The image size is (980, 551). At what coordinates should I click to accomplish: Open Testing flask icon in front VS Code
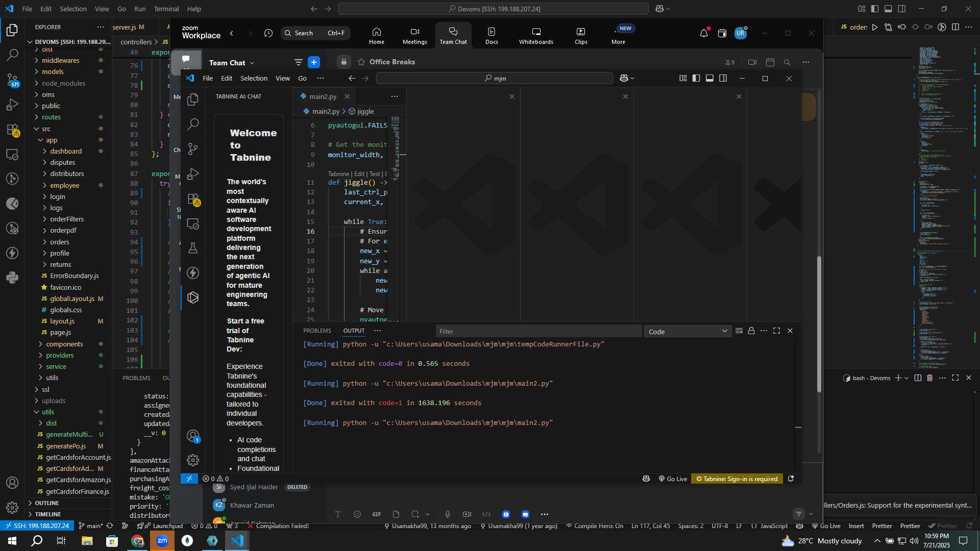coord(193,248)
